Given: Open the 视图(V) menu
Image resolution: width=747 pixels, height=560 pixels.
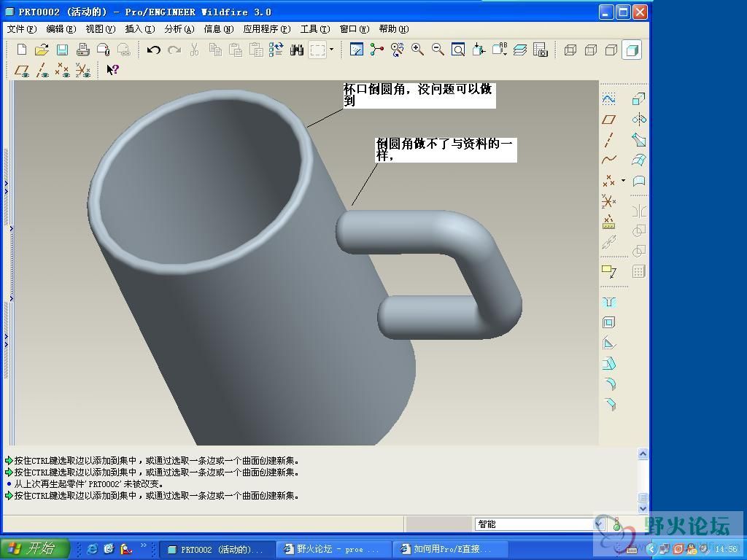Looking at the screenshot, I should [x=101, y=29].
